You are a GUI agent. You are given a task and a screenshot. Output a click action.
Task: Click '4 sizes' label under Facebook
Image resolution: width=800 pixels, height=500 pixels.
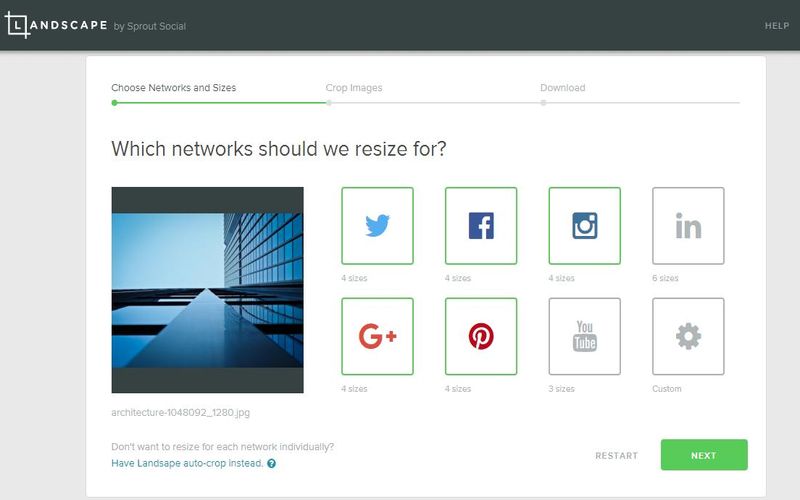pos(458,278)
